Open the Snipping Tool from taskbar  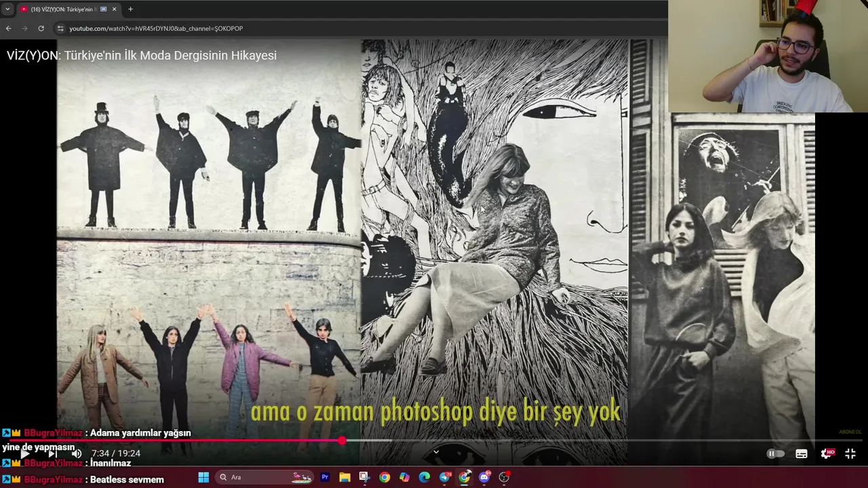(364, 477)
